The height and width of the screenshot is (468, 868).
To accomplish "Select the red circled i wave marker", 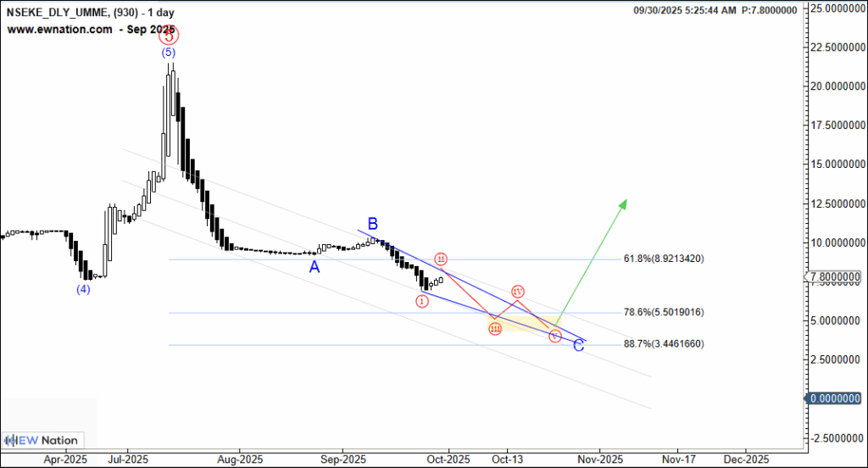I will 421,301.
